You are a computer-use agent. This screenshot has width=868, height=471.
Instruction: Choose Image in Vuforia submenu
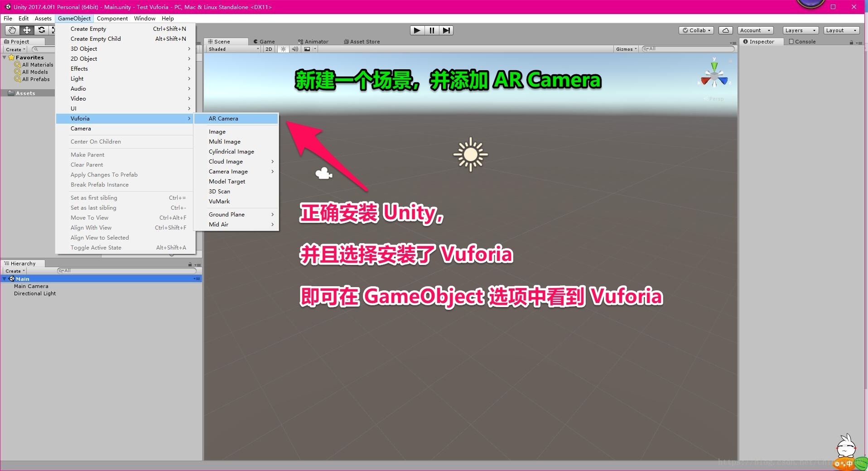coord(236,132)
